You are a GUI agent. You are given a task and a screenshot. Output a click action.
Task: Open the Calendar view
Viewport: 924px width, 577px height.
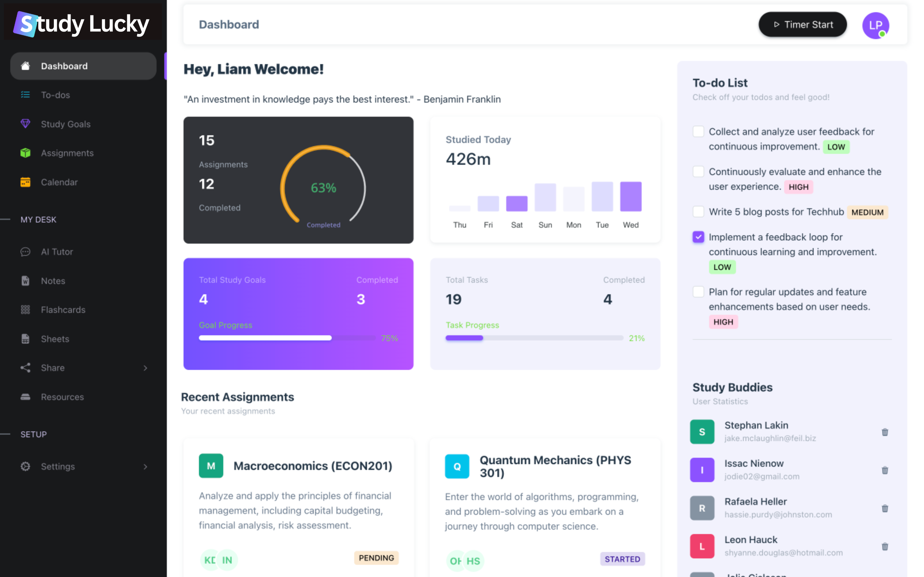(x=59, y=182)
